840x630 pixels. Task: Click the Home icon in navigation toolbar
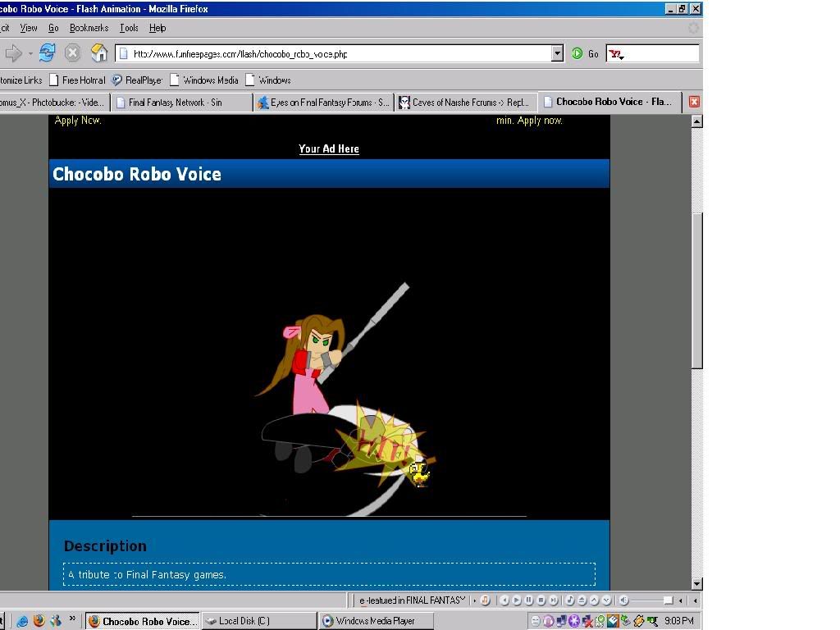coord(99,53)
